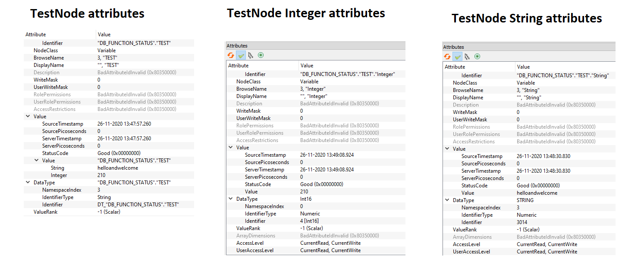Select BrowseName value 3, "String"
Screen dimensions: 644x275
528,90
